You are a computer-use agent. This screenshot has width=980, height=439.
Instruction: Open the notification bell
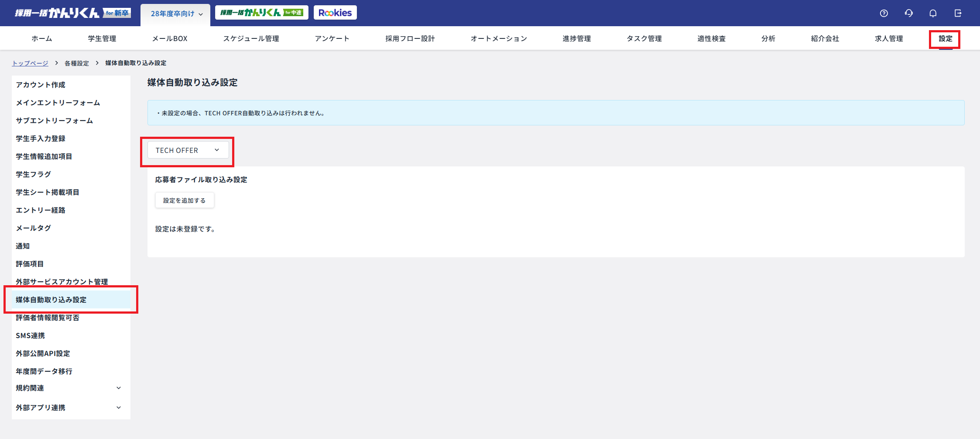point(933,13)
